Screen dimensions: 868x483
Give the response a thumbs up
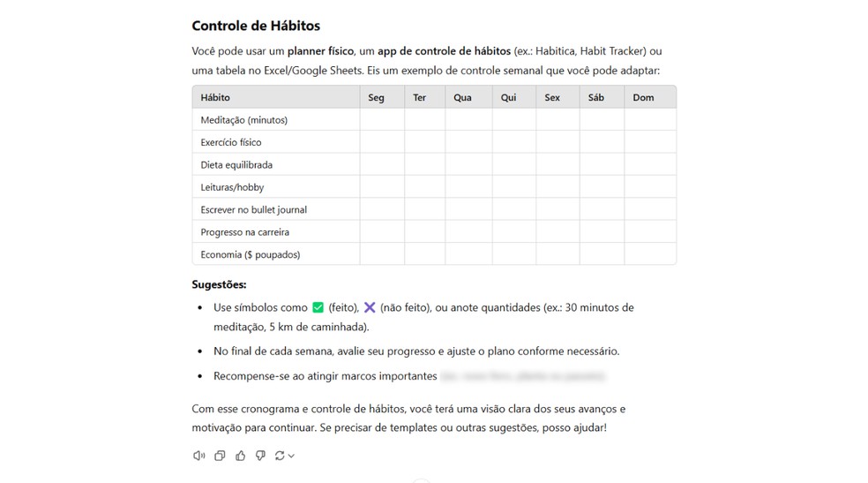240,456
